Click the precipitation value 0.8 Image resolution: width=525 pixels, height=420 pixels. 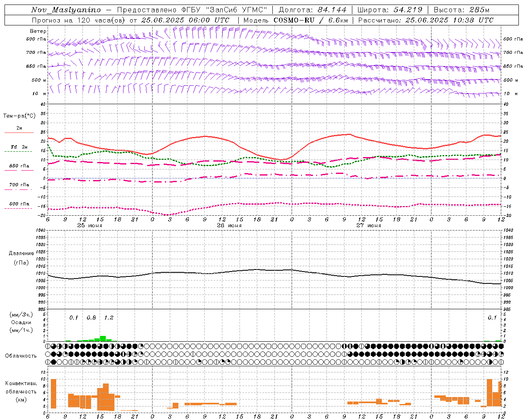click(x=91, y=317)
